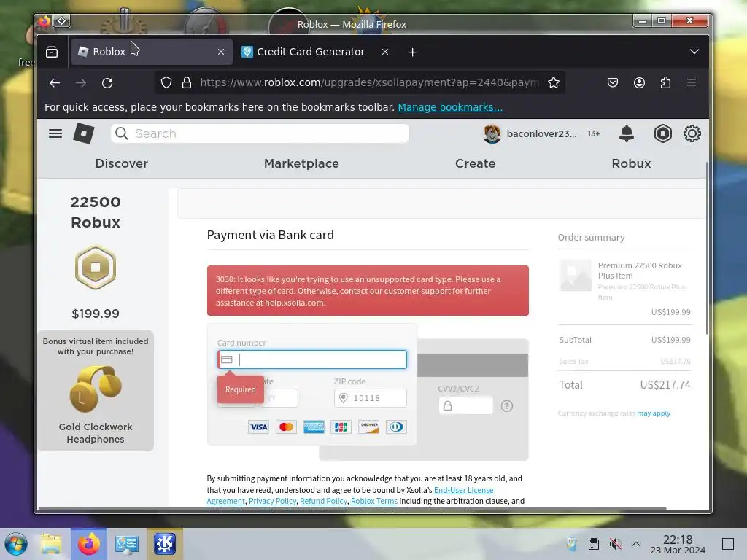Click the JCB card logo

[341, 427]
